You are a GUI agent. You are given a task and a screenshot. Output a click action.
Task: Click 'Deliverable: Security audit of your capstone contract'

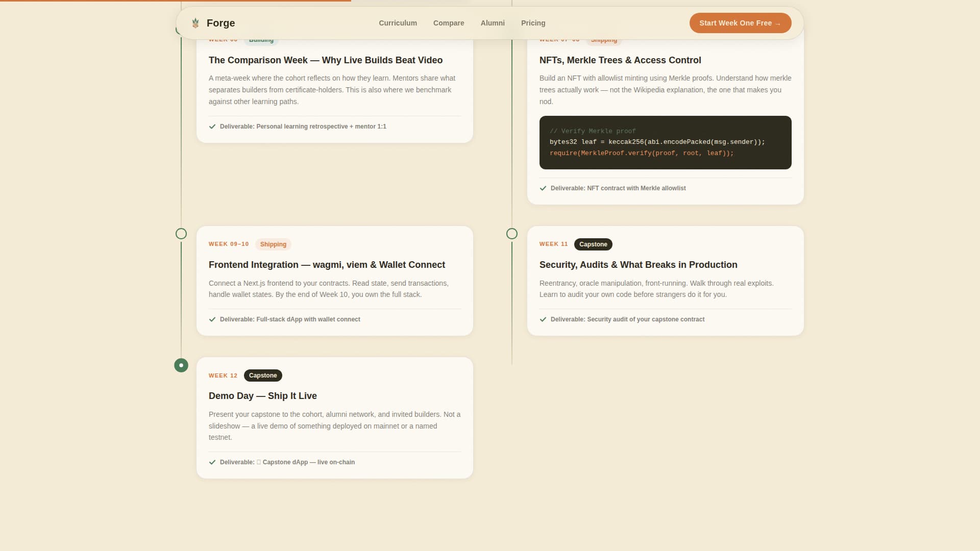[x=627, y=319]
